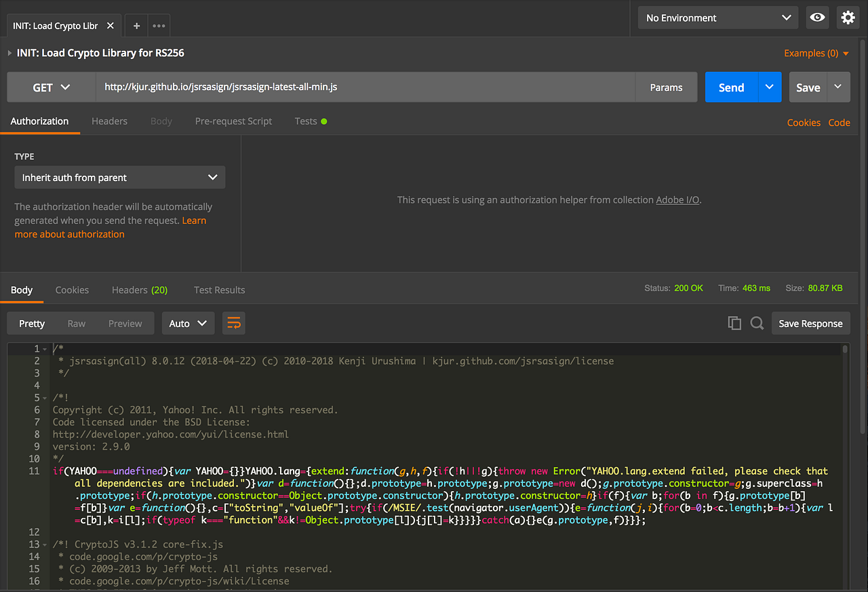Open the Headers (20) response tab
This screenshot has width=868, height=592.
pos(139,290)
